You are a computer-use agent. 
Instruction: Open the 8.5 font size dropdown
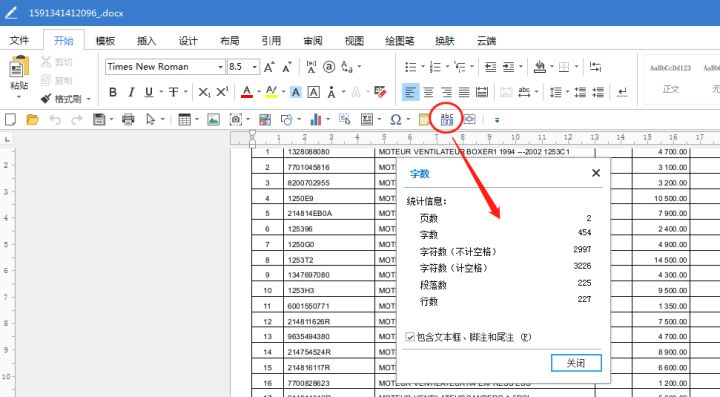tap(254, 67)
